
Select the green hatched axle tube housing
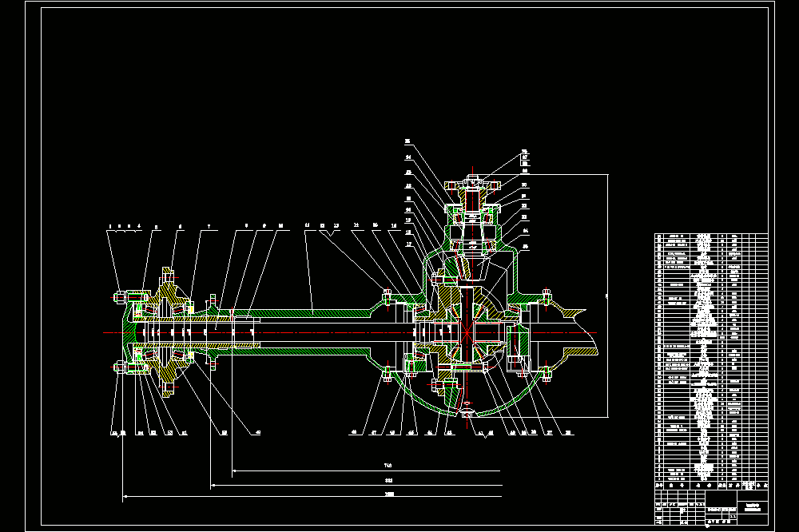306,312
